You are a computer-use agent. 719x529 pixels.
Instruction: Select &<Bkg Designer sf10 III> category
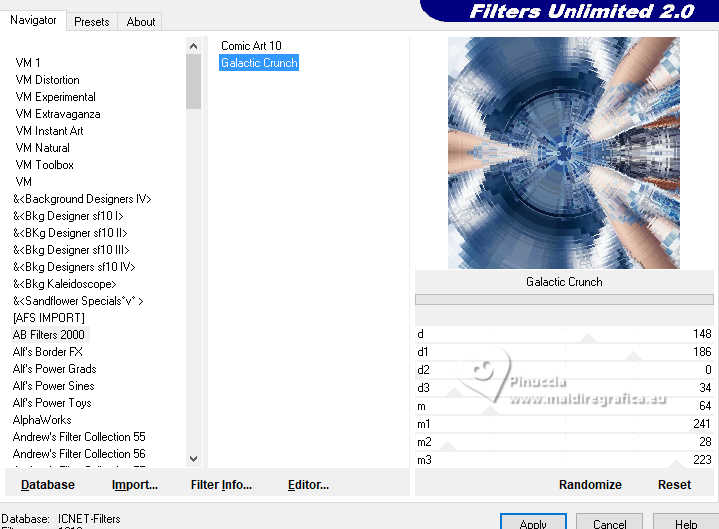pyautogui.click(x=72, y=249)
